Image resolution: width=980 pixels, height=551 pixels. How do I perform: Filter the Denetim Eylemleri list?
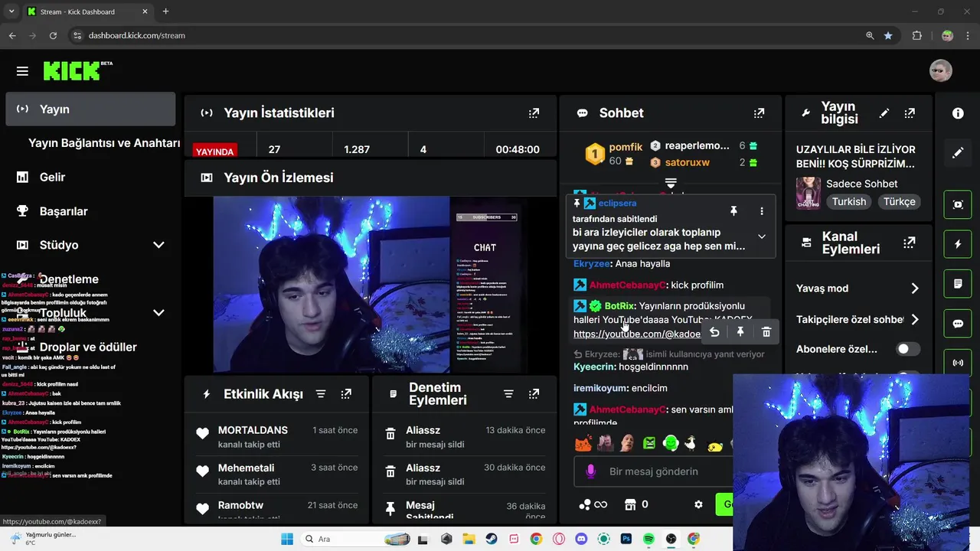click(508, 394)
